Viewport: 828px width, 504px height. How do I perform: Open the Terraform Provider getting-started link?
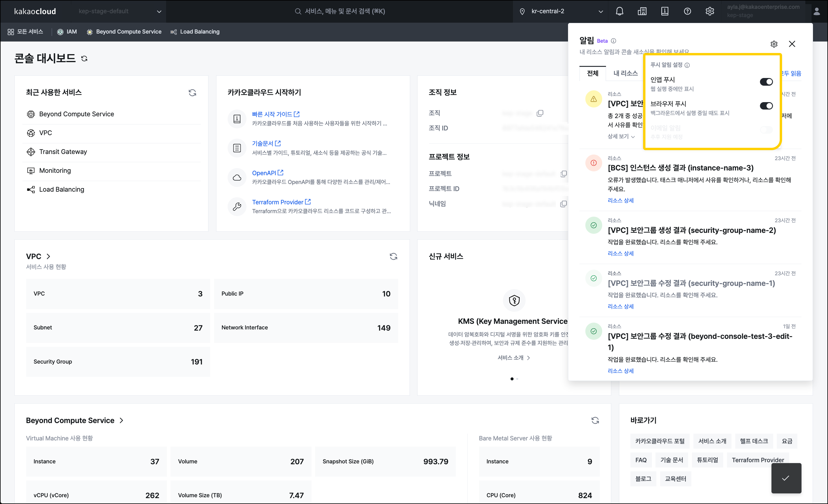coord(281,202)
